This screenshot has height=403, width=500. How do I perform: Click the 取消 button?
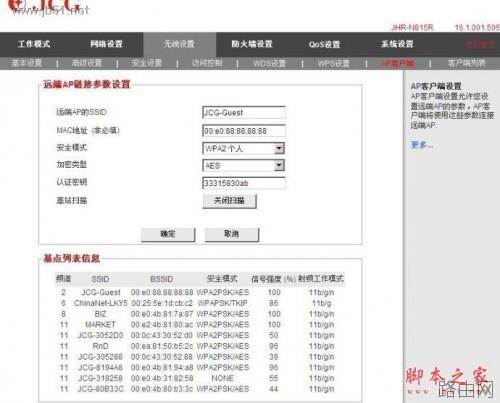[232, 234]
